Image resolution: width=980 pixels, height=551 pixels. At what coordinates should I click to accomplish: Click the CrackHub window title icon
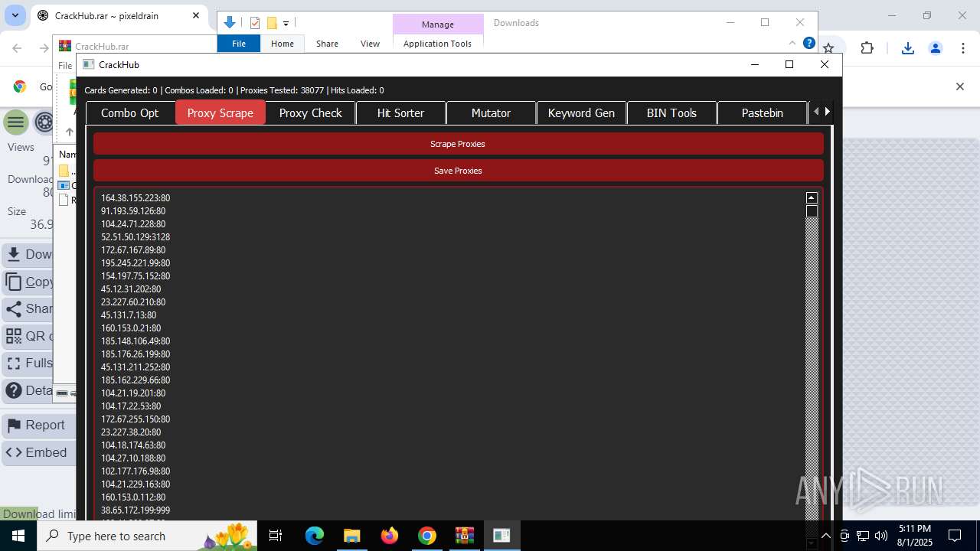pyautogui.click(x=88, y=64)
